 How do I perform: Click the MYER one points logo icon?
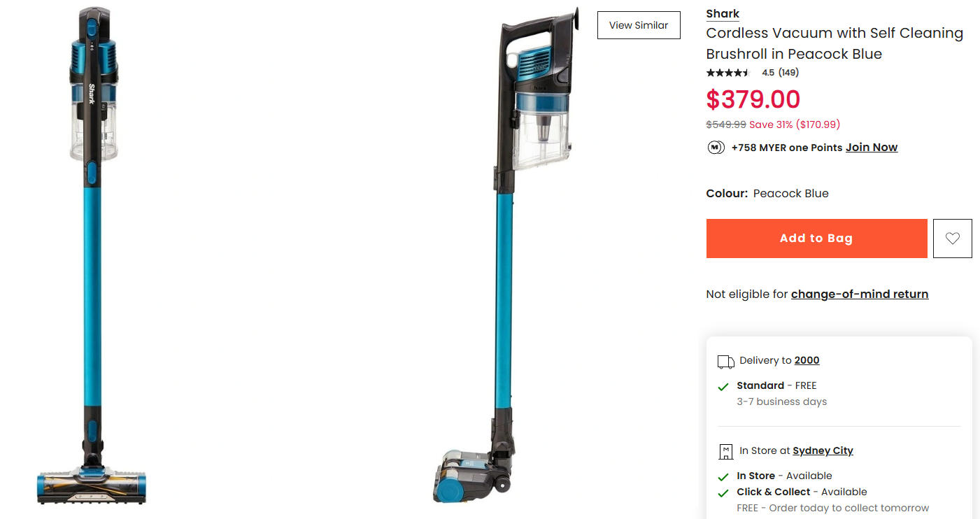coord(716,148)
